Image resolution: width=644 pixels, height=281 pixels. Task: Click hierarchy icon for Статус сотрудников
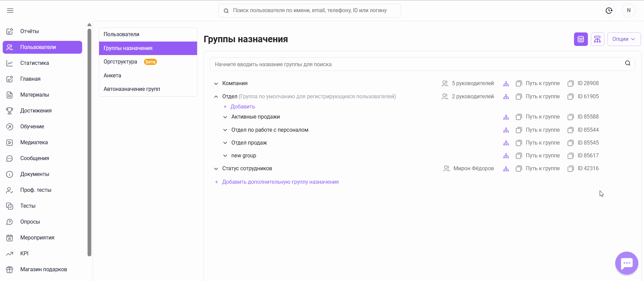pyautogui.click(x=506, y=169)
